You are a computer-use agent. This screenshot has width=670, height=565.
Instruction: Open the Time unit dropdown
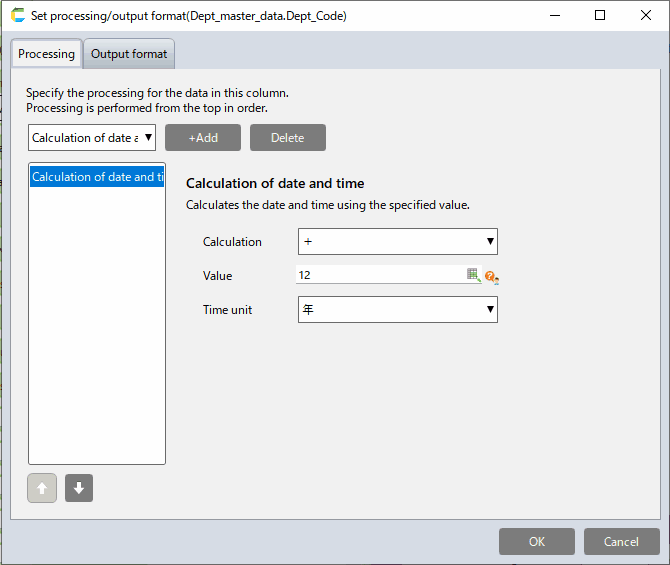pyautogui.click(x=397, y=310)
